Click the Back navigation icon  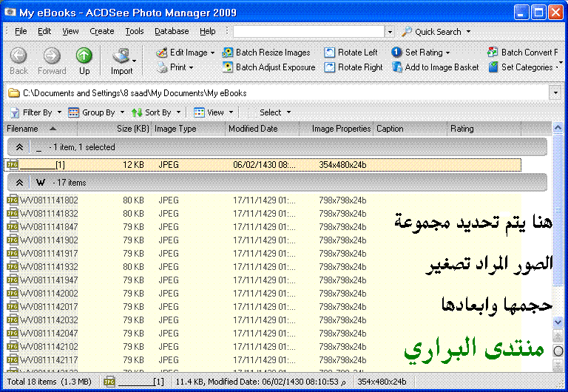(18, 55)
